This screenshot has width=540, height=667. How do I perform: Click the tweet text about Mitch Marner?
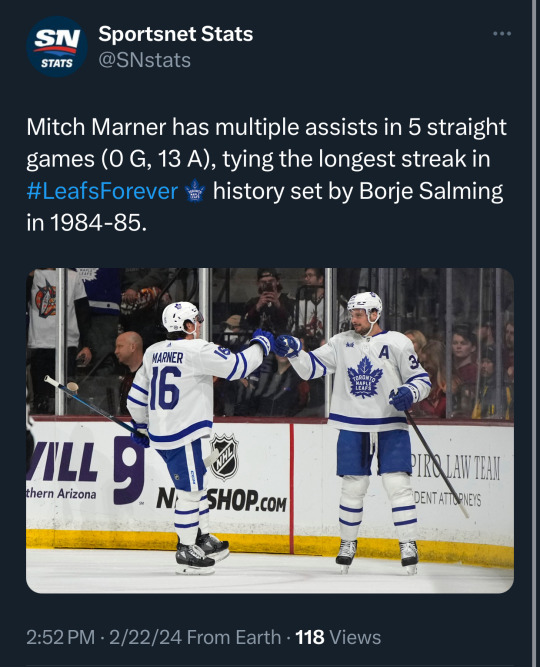pyautogui.click(x=267, y=175)
